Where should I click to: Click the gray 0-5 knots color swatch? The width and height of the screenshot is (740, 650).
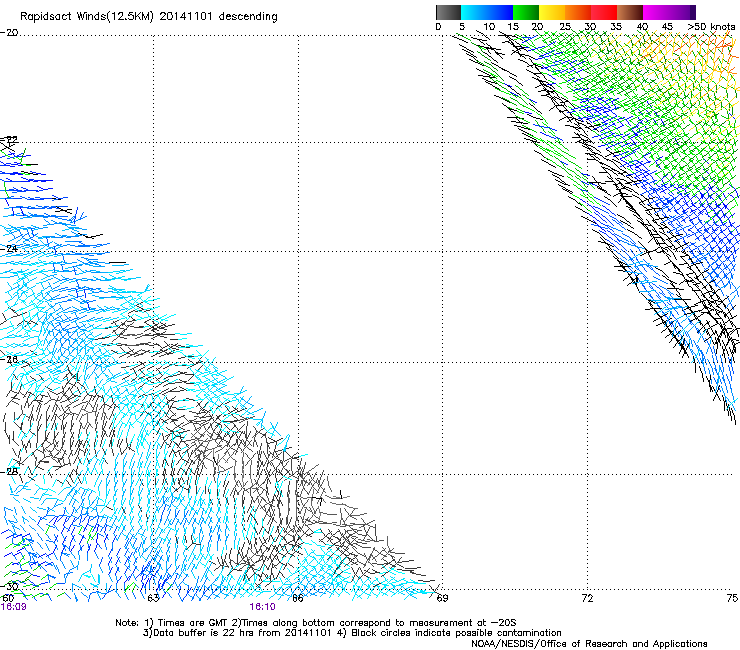pyautogui.click(x=448, y=12)
